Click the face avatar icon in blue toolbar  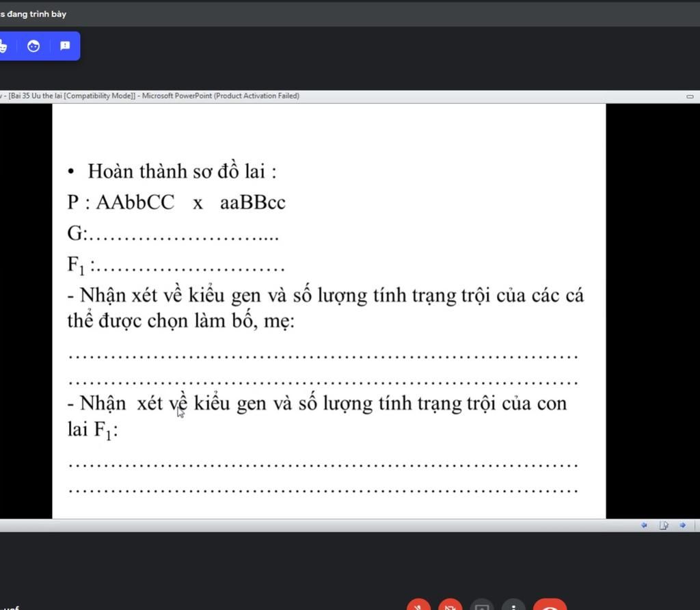pyautogui.click(x=33, y=46)
